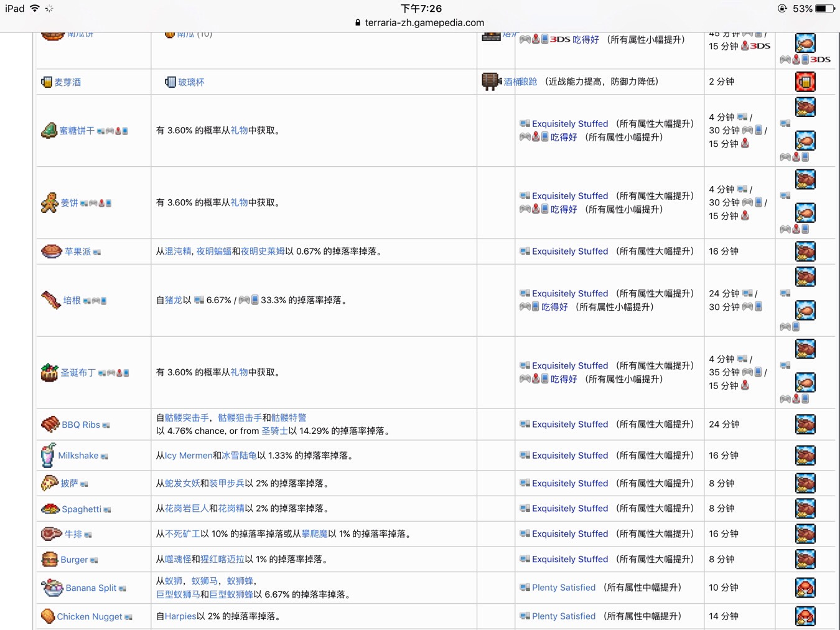Image resolution: width=840 pixels, height=630 pixels.
Task: Tap the terraria-zh.gamepedia.com address bar
Action: (x=420, y=22)
